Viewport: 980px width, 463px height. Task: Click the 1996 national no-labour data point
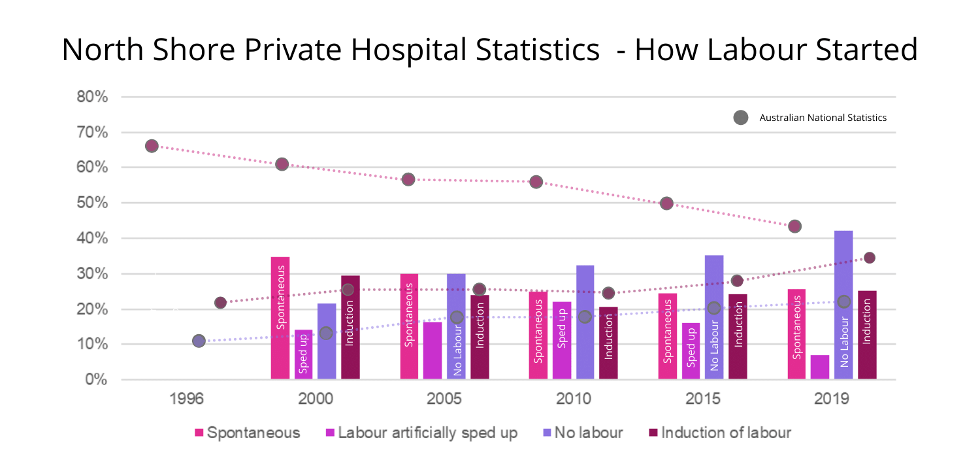click(199, 341)
